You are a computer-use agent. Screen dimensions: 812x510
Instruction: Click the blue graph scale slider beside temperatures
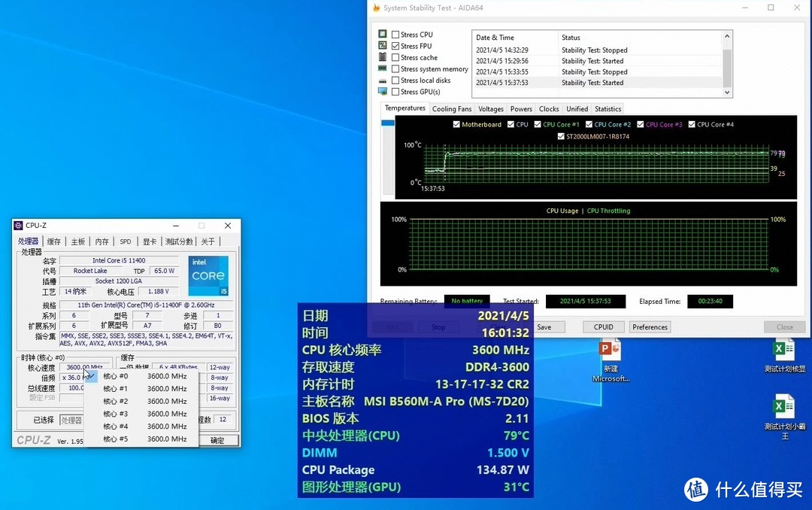pyautogui.click(x=387, y=123)
